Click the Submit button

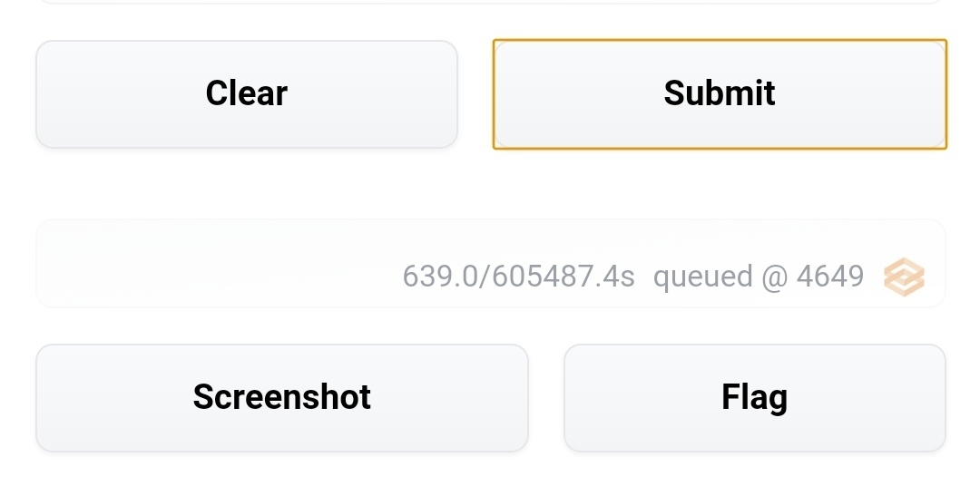click(x=720, y=94)
